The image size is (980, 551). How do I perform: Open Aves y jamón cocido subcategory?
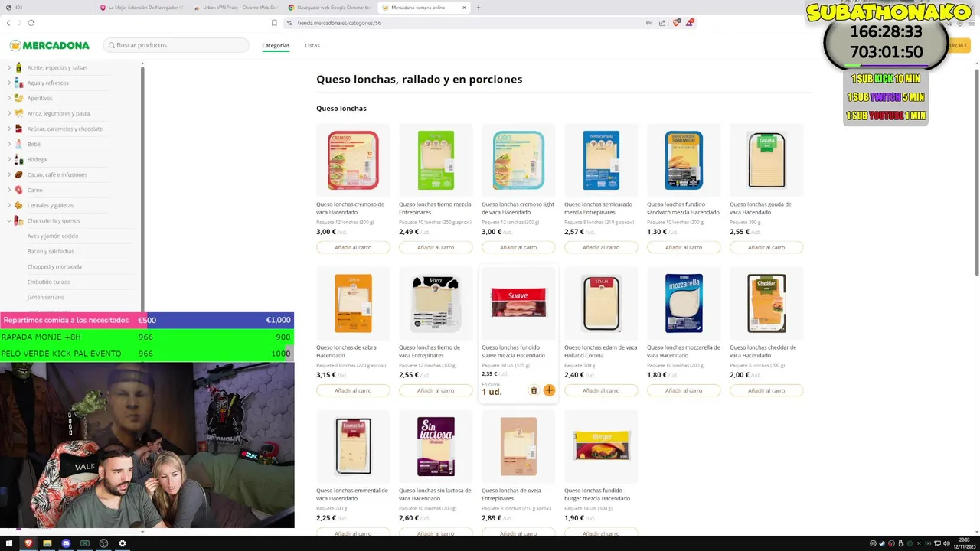(x=53, y=236)
